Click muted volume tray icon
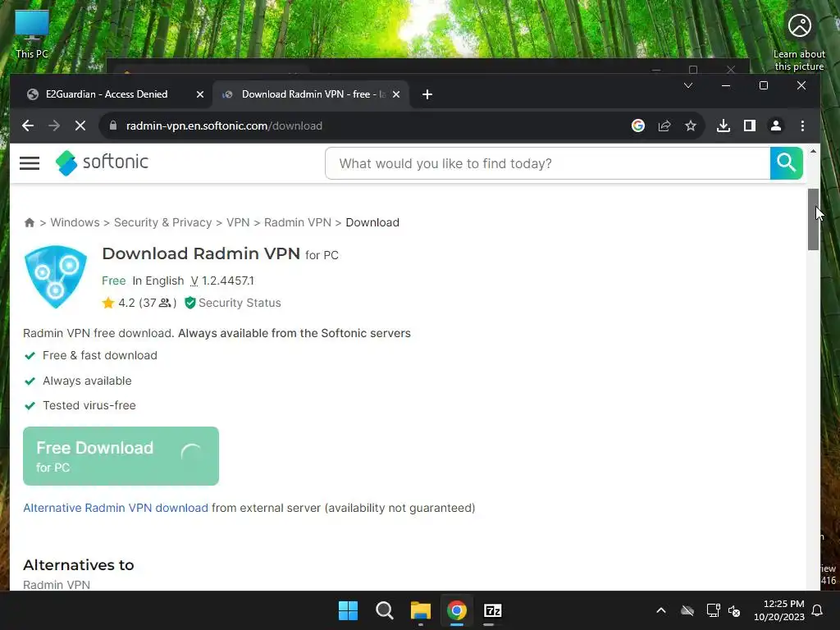 pos(734,610)
